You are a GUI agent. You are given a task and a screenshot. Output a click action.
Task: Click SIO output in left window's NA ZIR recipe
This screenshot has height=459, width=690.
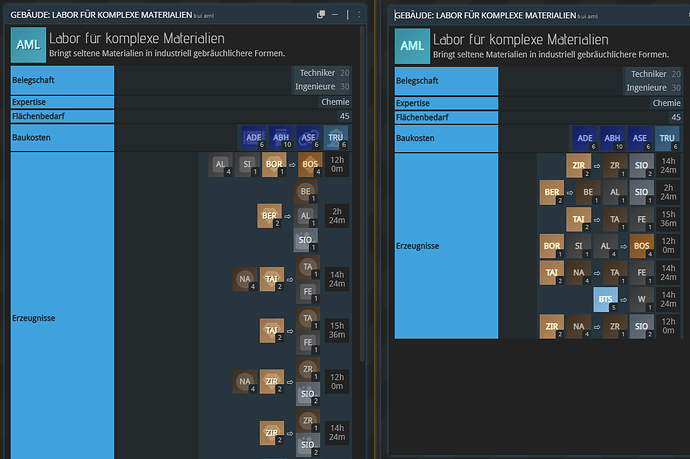coord(308,394)
